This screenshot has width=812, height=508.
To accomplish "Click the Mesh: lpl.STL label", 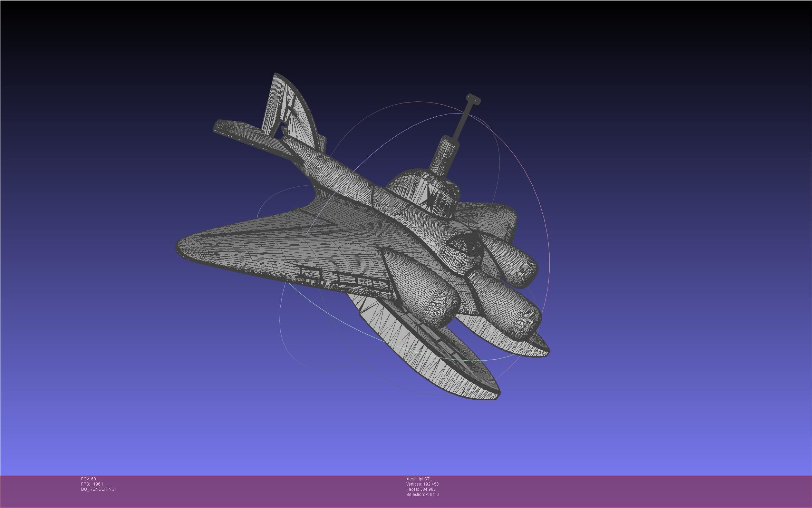I will click(x=419, y=479).
